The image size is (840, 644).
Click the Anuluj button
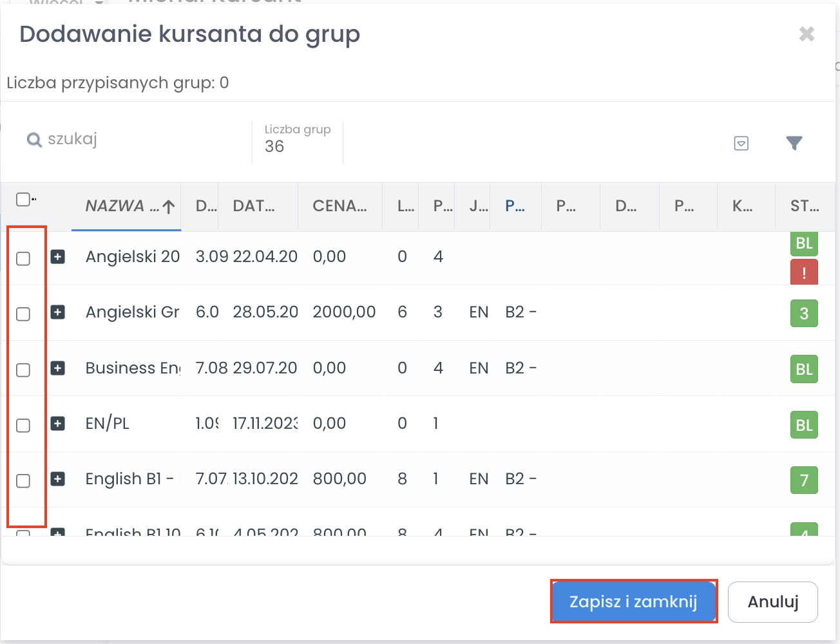(772, 602)
